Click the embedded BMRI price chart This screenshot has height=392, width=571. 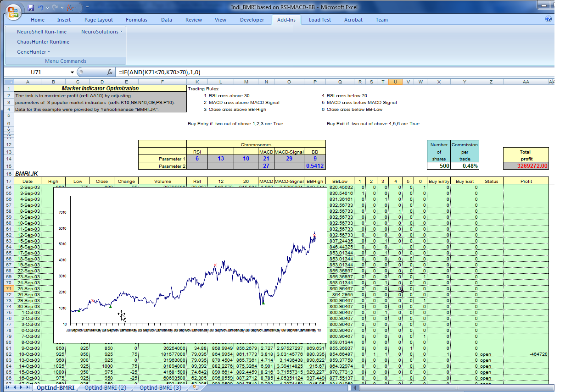[190, 265]
